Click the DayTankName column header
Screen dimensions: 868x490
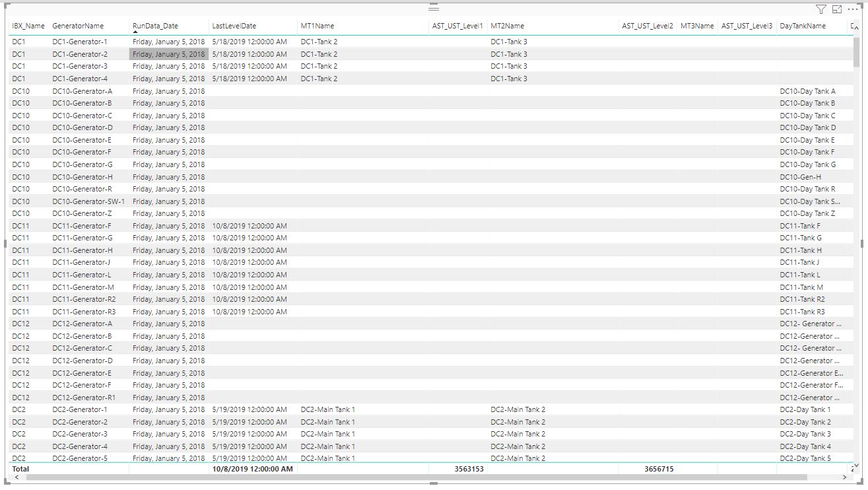pos(803,26)
